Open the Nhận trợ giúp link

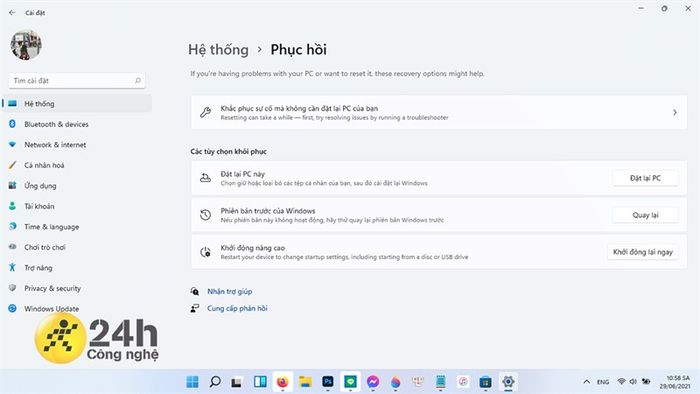(229, 291)
